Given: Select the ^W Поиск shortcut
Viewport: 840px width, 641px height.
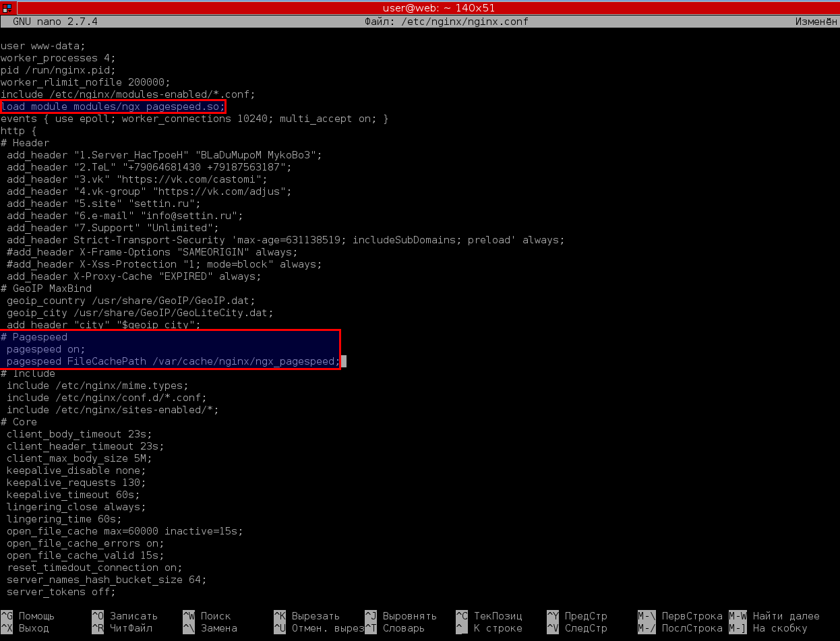Looking at the screenshot, I should tap(207, 616).
